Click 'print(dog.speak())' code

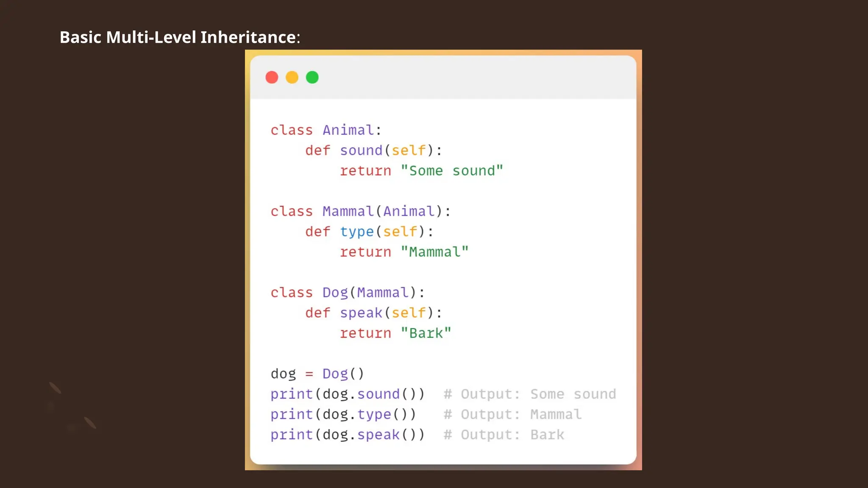[x=348, y=435]
